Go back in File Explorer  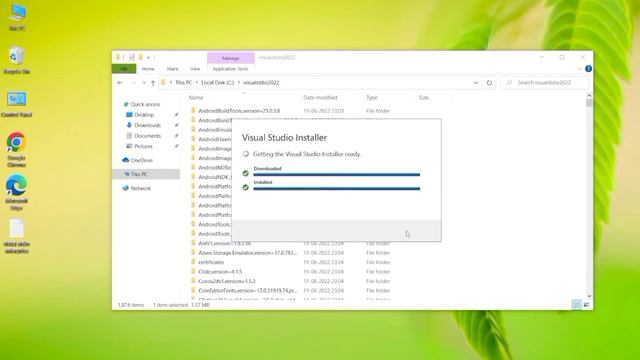point(120,82)
